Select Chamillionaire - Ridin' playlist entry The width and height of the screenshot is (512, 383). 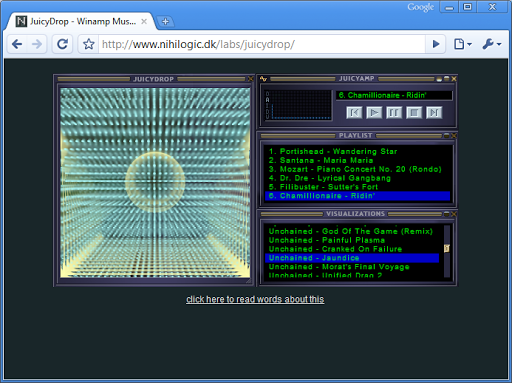coord(357,196)
